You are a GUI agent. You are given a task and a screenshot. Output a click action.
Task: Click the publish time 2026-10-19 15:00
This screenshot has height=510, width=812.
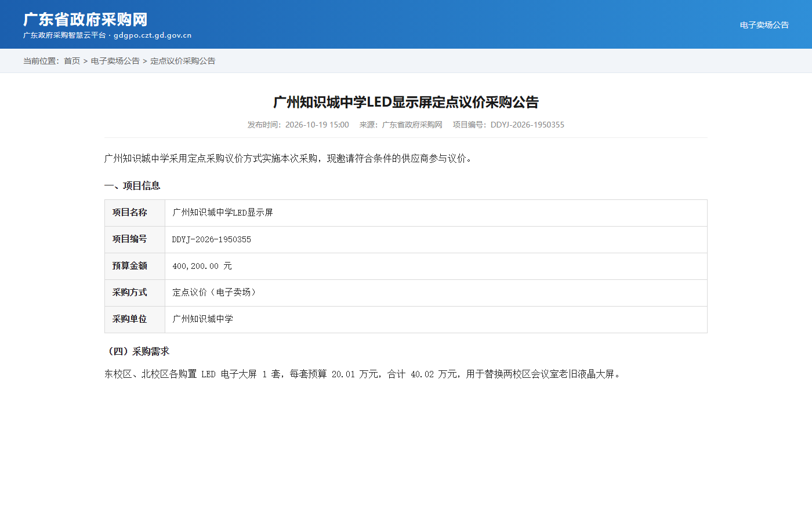(x=317, y=125)
